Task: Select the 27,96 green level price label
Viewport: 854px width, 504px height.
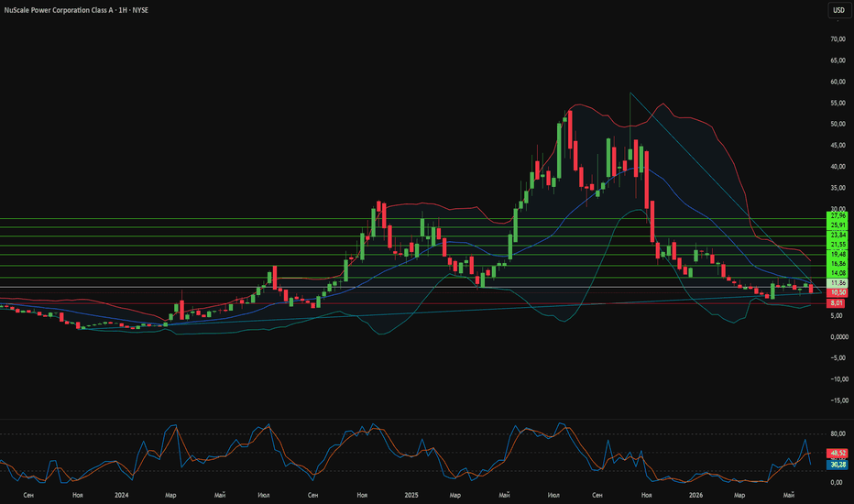Action: click(x=838, y=216)
